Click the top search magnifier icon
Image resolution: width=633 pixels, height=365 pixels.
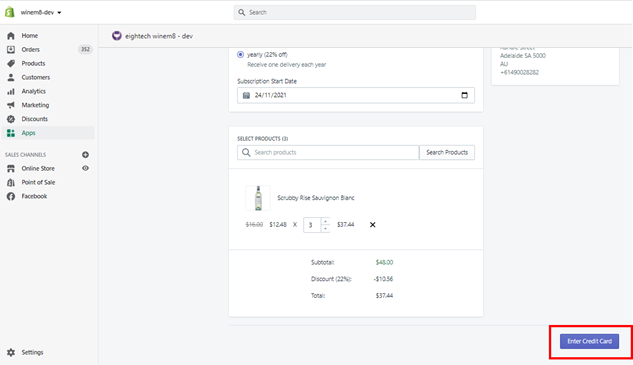click(241, 13)
